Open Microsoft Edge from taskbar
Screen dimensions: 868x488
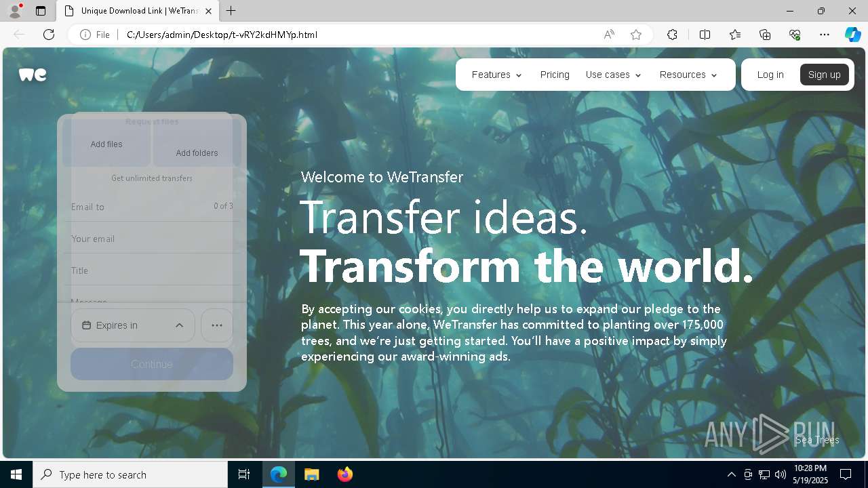(279, 474)
